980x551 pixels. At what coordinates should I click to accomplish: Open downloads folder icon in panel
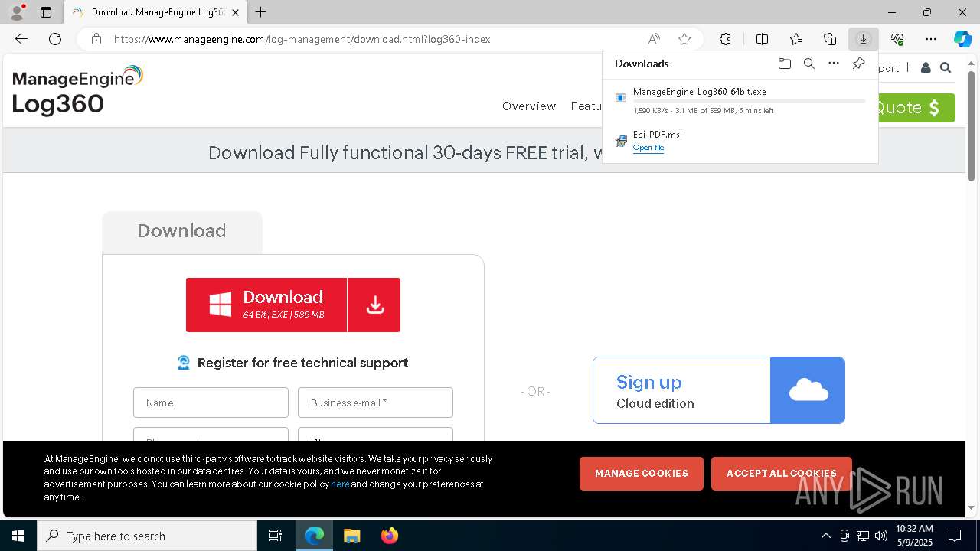click(x=784, y=64)
